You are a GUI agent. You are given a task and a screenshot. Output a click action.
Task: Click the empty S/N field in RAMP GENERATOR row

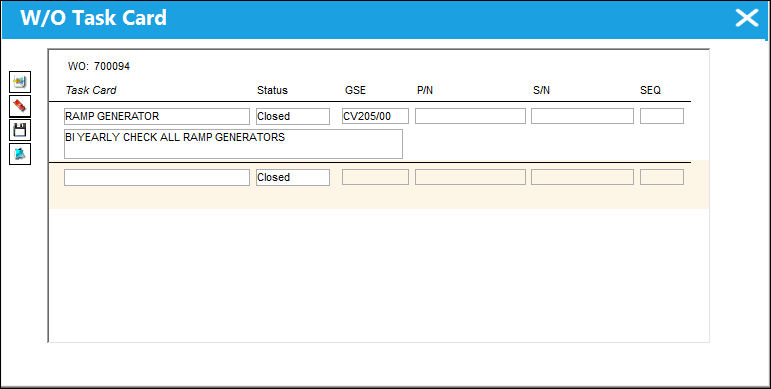pos(582,116)
